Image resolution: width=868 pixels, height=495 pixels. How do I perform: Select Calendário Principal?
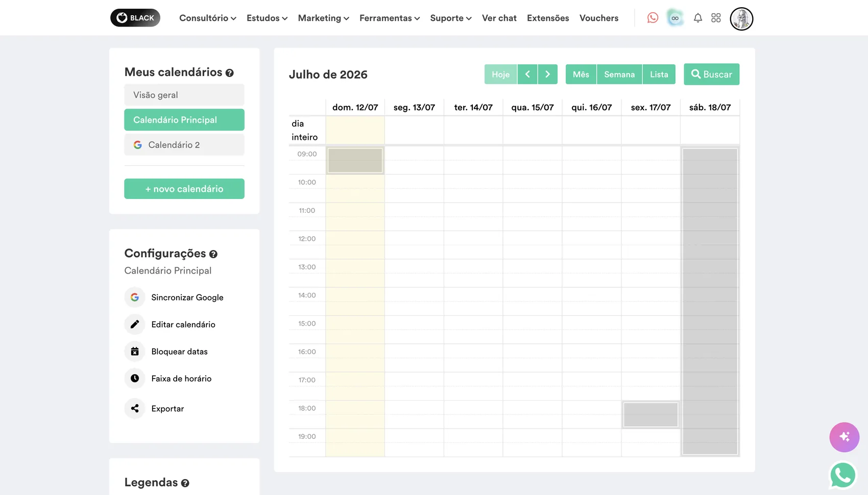click(184, 119)
